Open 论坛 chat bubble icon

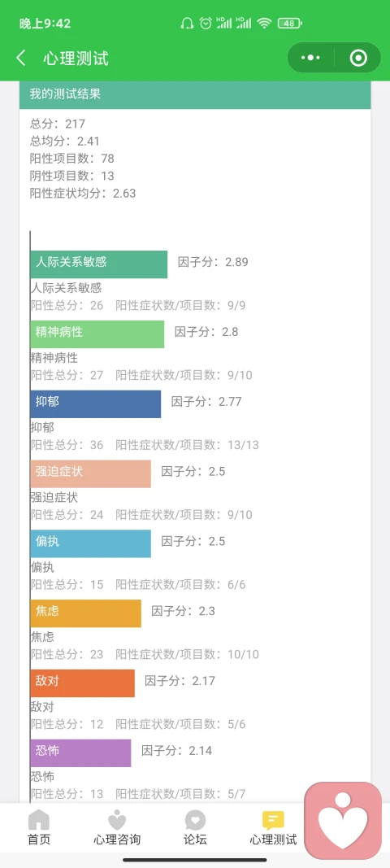tap(195, 820)
